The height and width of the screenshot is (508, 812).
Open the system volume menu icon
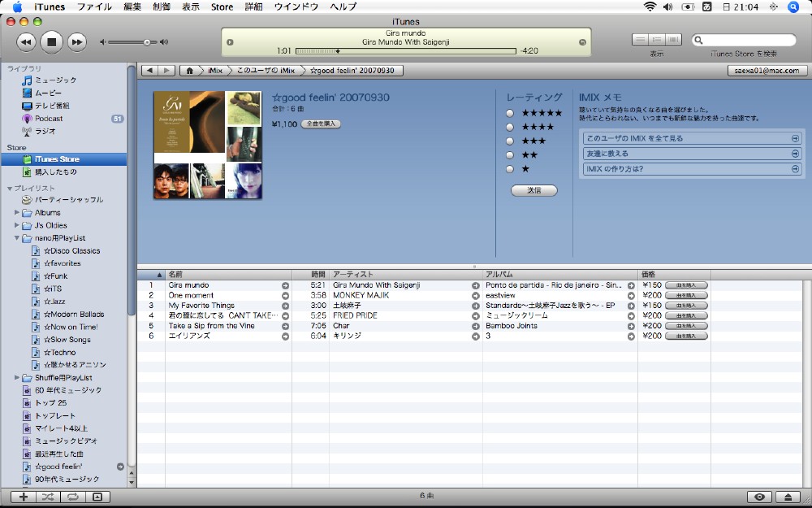[668, 7]
